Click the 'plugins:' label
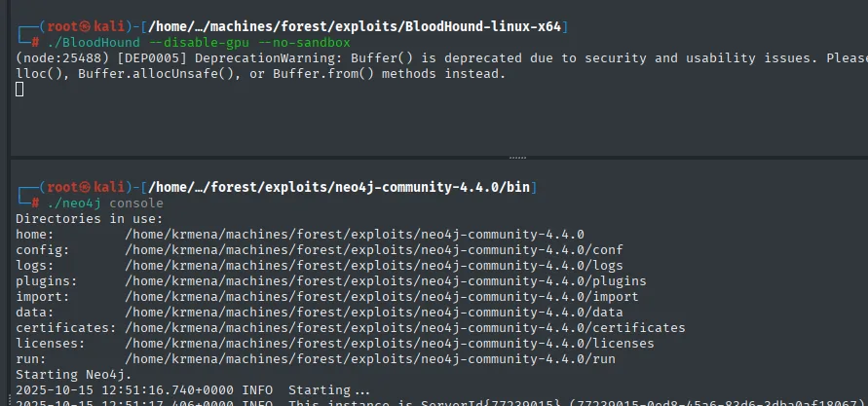Viewport: 868px width, 406px height. pyautogui.click(x=47, y=281)
